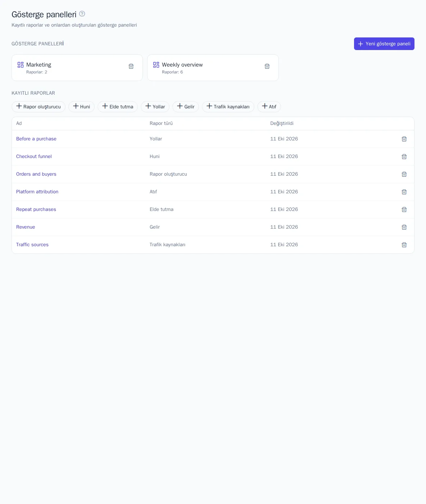Delete the Weekly overview dashboard
This screenshot has width=426, height=504.
click(x=267, y=66)
